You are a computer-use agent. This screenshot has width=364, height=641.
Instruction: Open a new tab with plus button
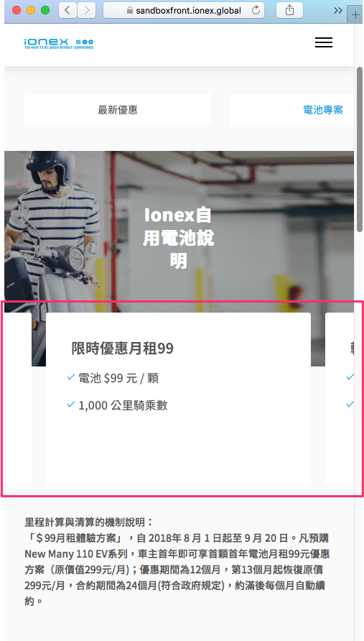355,14
